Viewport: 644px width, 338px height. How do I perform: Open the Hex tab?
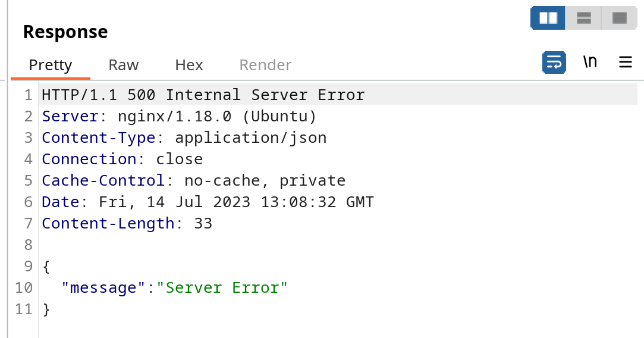tap(189, 65)
